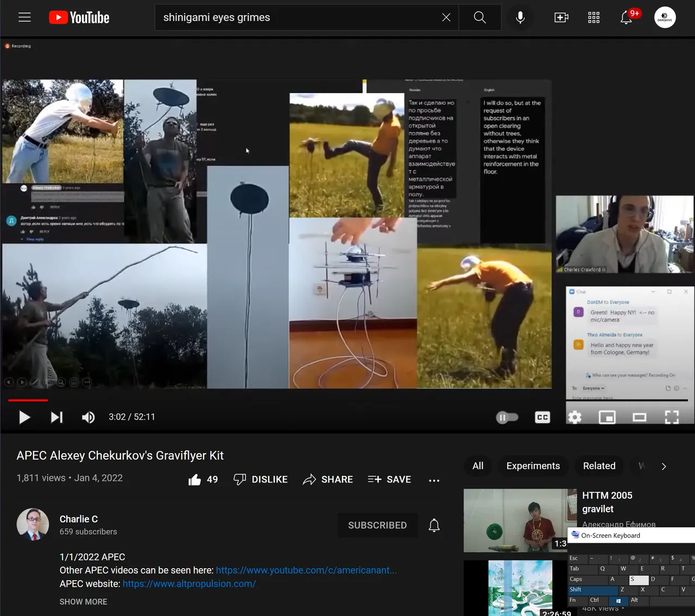Skip to the next video

click(x=56, y=417)
